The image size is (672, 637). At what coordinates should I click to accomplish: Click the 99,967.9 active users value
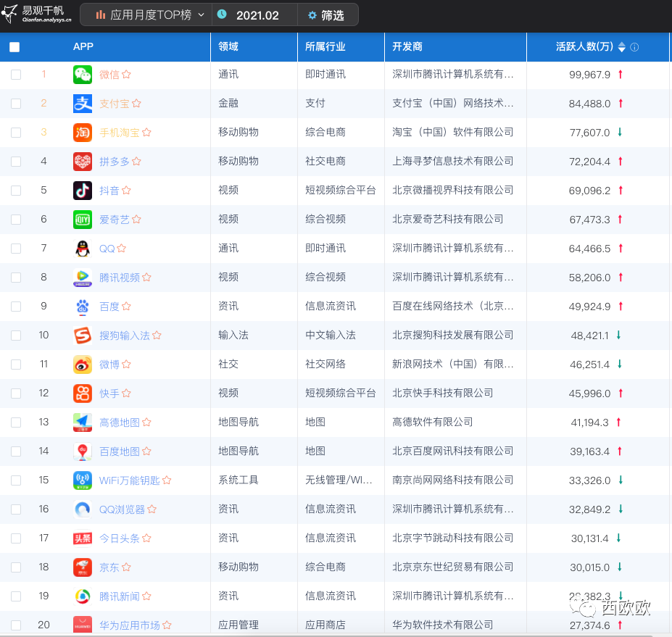pos(589,75)
